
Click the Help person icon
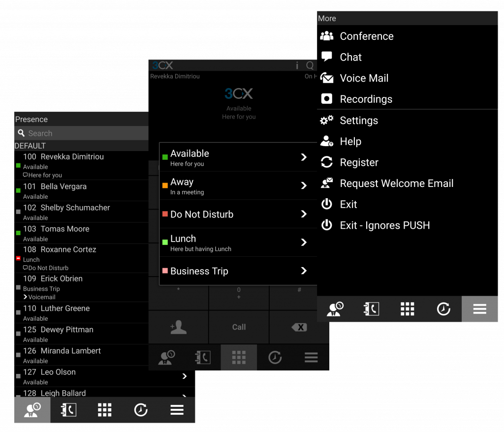tap(327, 141)
